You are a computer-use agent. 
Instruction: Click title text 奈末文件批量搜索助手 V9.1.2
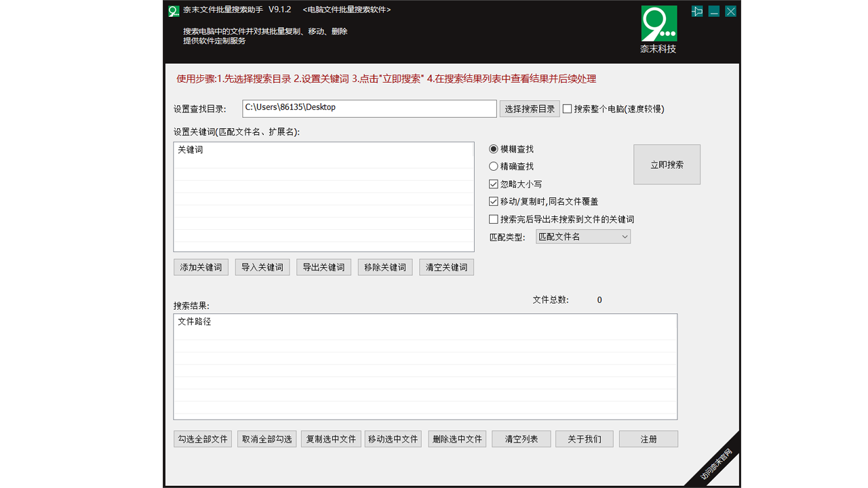pos(237,9)
